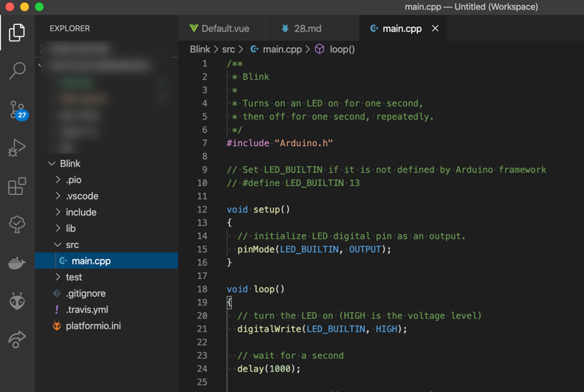
Task: Open the .travis.yml file
Action: 86,310
